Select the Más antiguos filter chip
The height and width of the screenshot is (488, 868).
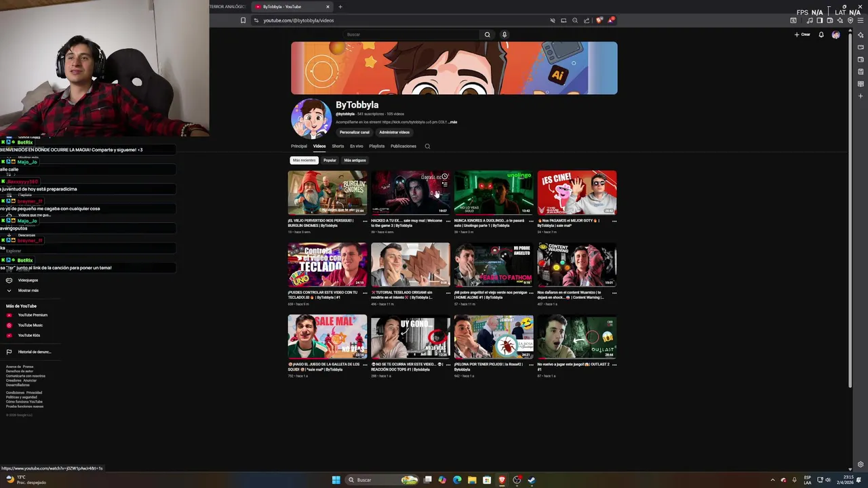click(x=355, y=161)
